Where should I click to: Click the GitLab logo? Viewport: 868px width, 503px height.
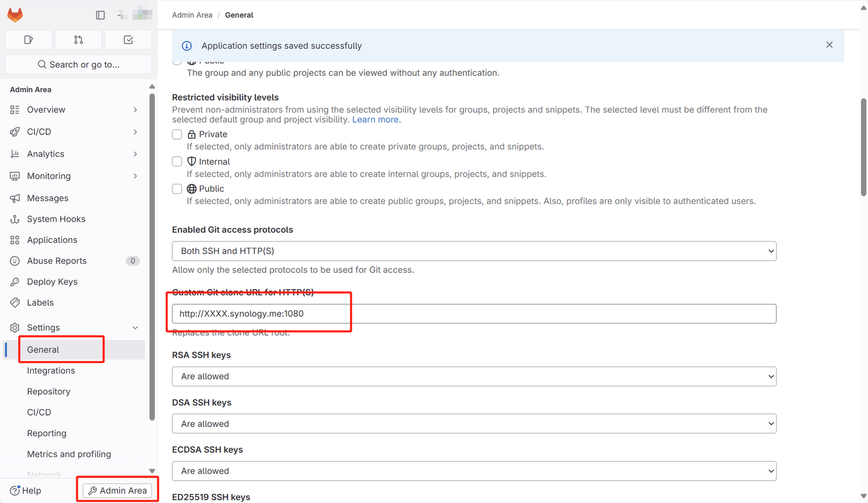(14, 14)
